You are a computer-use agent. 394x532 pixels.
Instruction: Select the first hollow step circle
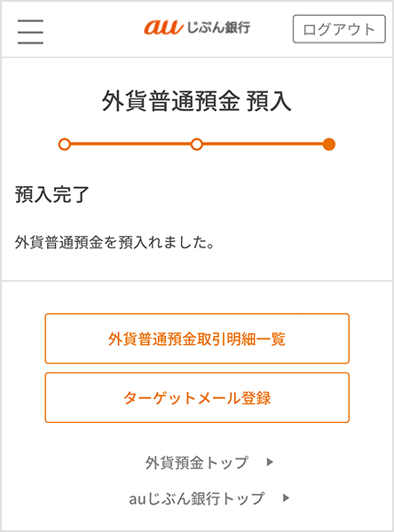coord(65,145)
